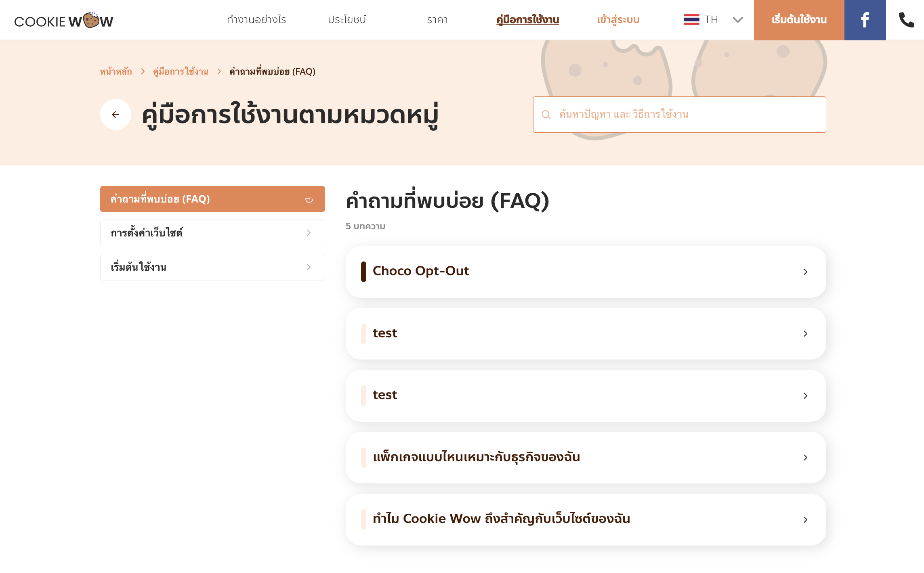Click the Cookie Wow logo
This screenshot has height=573, width=924.
64,20
